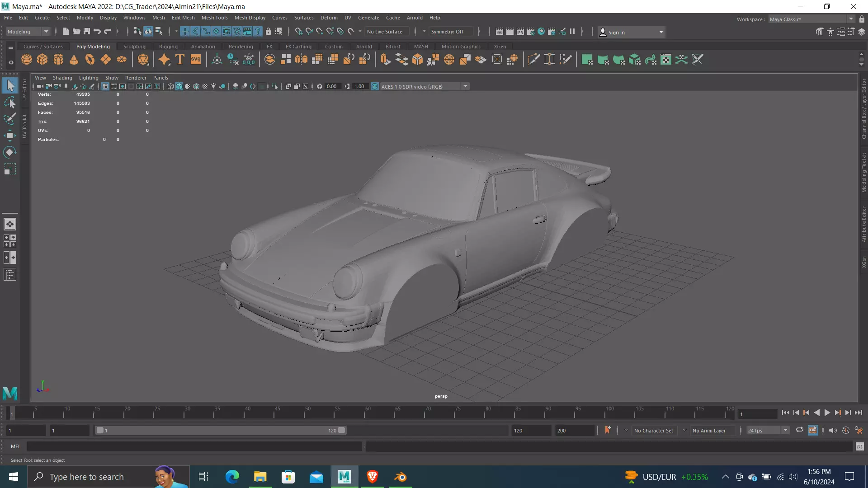Open the Modeling menu set dropdown

click(28, 32)
